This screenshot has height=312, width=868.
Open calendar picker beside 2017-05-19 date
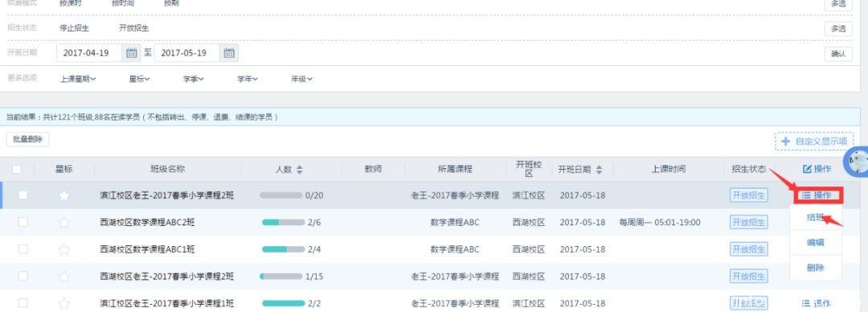coord(229,53)
